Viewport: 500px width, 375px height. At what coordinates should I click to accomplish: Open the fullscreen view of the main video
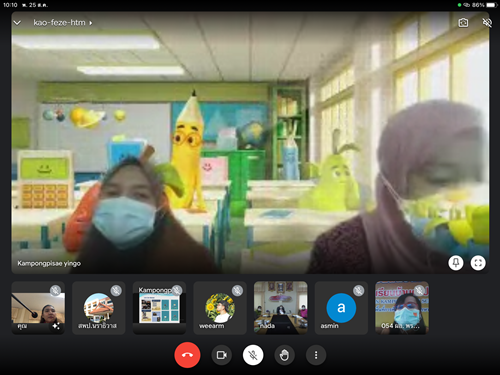click(478, 263)
